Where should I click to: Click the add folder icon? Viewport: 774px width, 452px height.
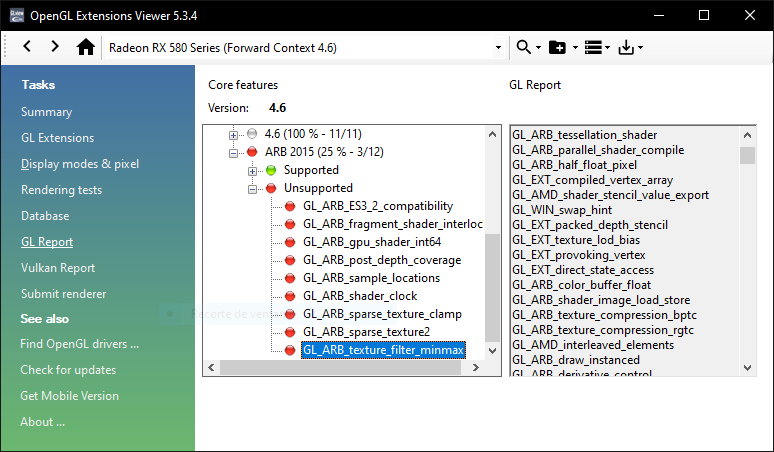[x=557, y=47]
